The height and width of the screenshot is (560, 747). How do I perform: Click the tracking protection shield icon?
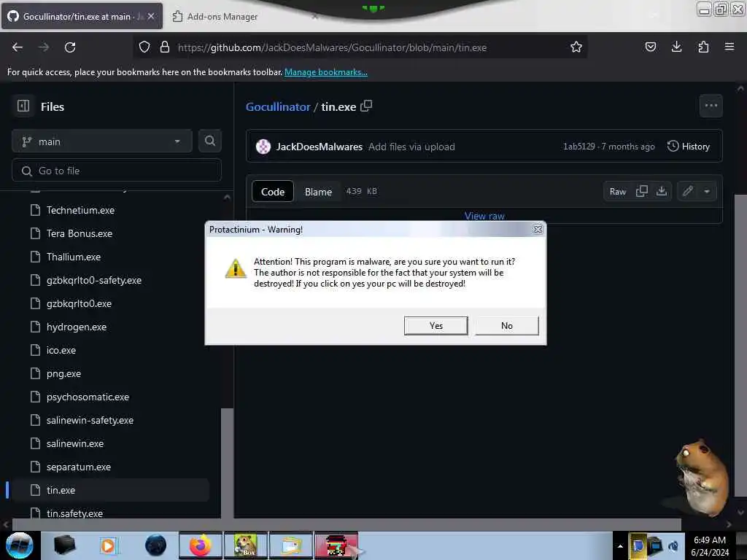click(144, 47)
